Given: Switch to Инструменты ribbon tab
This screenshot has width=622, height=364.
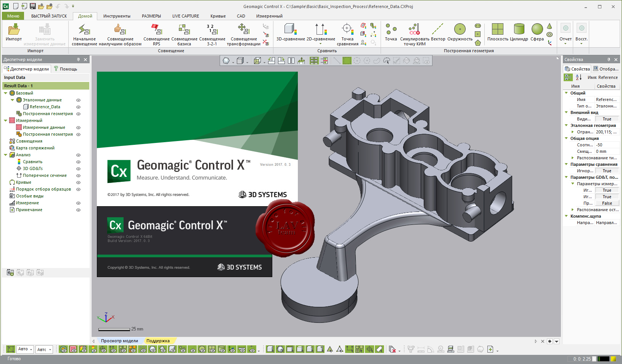Looking at the screenshot, I should [x=117, y=16].
